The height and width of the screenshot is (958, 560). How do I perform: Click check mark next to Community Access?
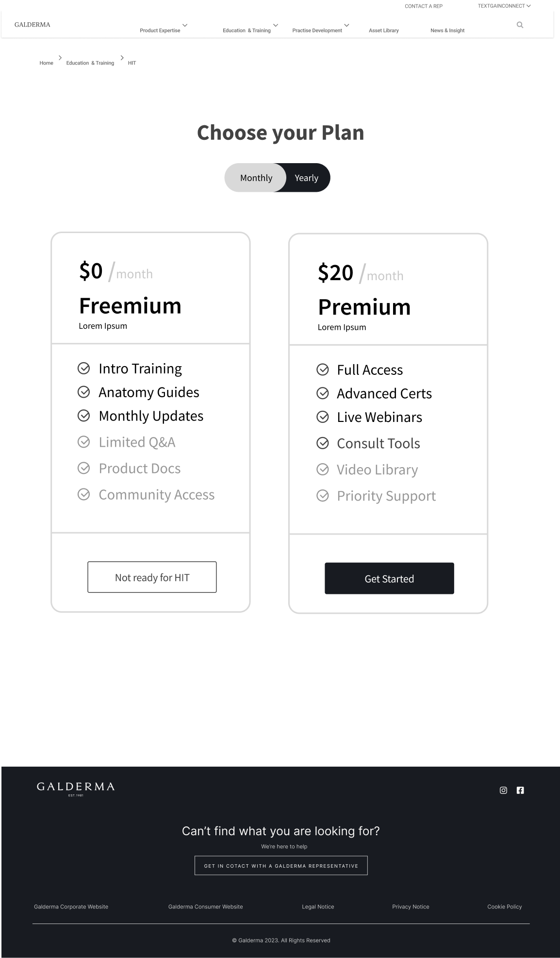tap(84, 494)
